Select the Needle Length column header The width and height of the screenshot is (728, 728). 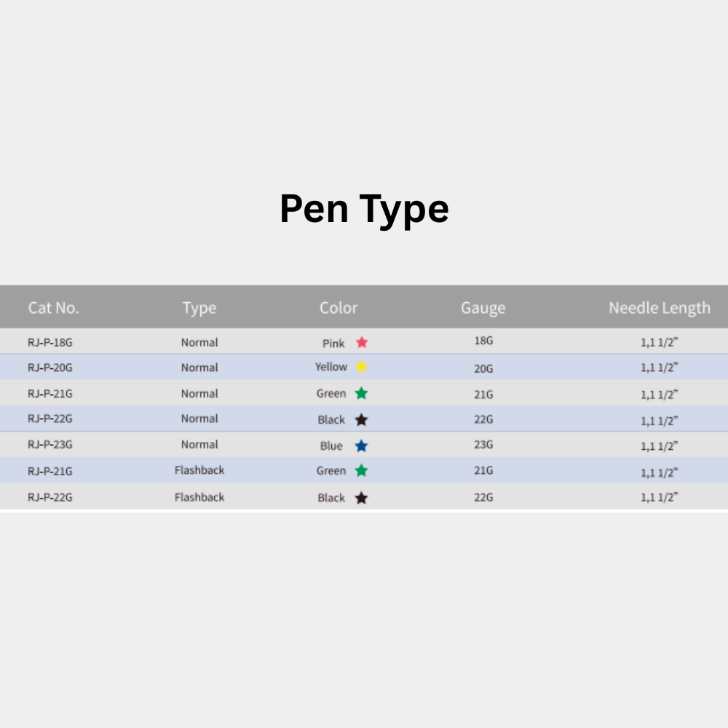pyautogui.click(x=660, y=308)
